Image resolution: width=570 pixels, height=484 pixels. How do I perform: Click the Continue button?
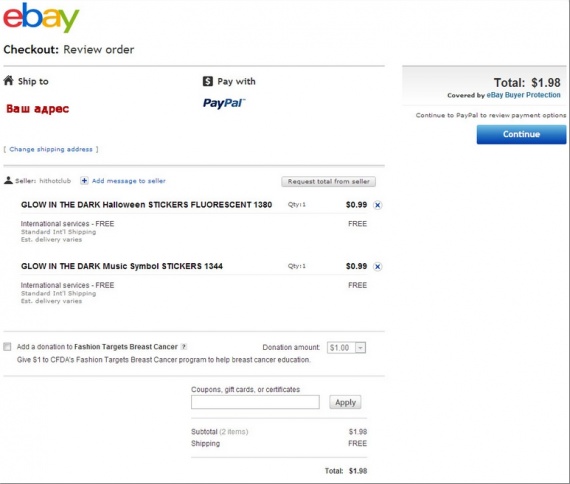pyautogui.click(x=521, y=134)
